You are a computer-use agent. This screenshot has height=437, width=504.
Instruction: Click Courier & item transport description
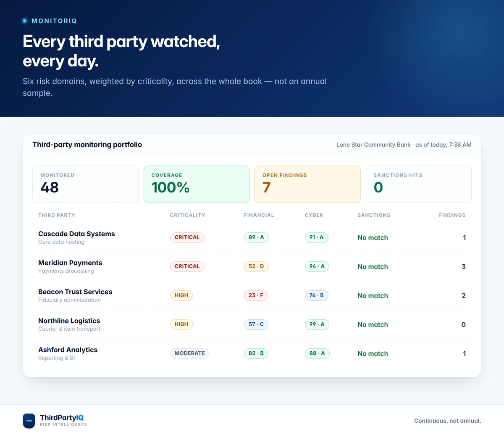(69, 329)
